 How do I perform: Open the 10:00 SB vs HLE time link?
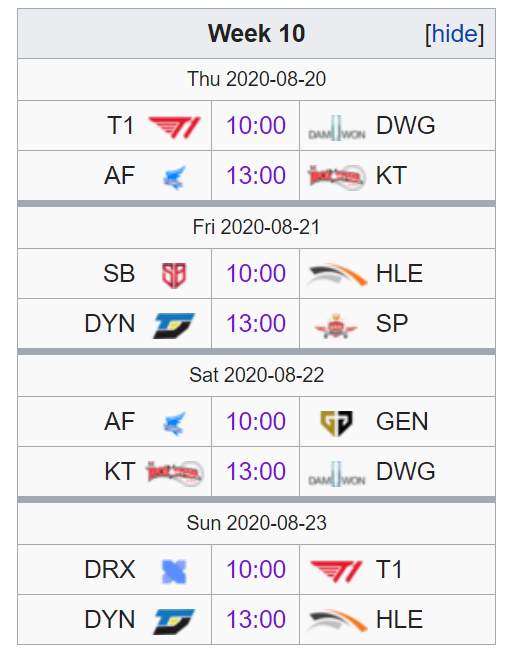[256, 274]
